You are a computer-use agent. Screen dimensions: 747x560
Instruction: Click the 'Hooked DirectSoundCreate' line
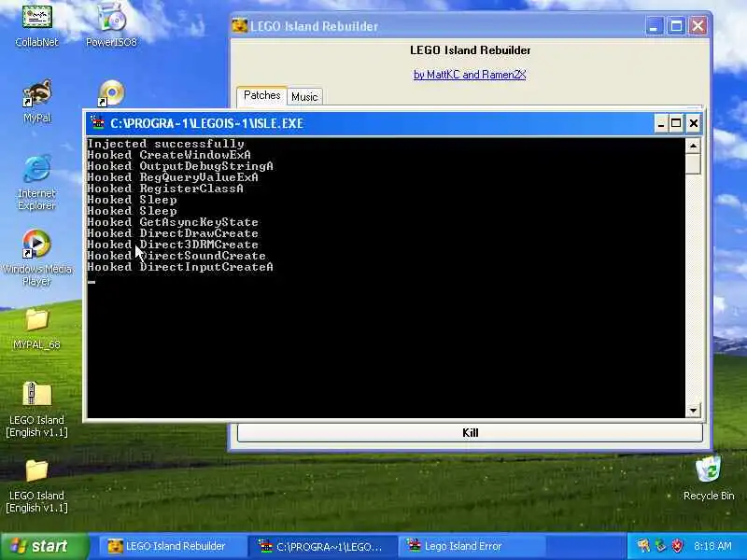(176, 255)
